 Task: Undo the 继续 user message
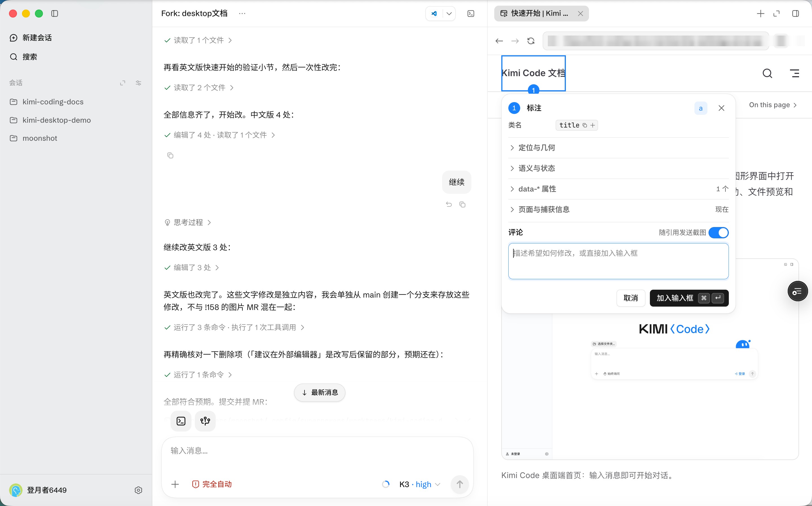(449, 204)
